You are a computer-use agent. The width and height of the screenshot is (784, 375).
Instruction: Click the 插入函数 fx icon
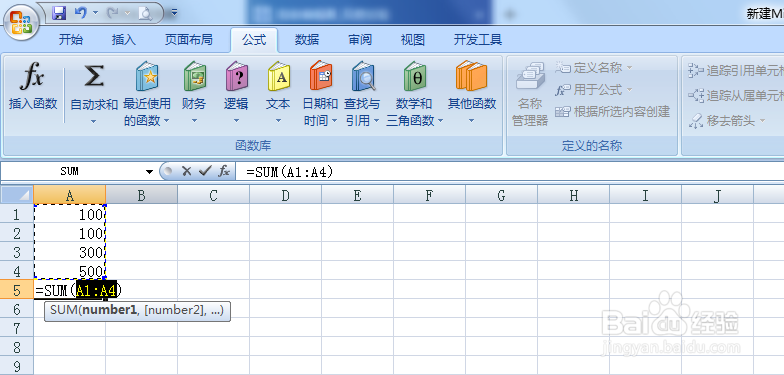[x=32, y=76]
